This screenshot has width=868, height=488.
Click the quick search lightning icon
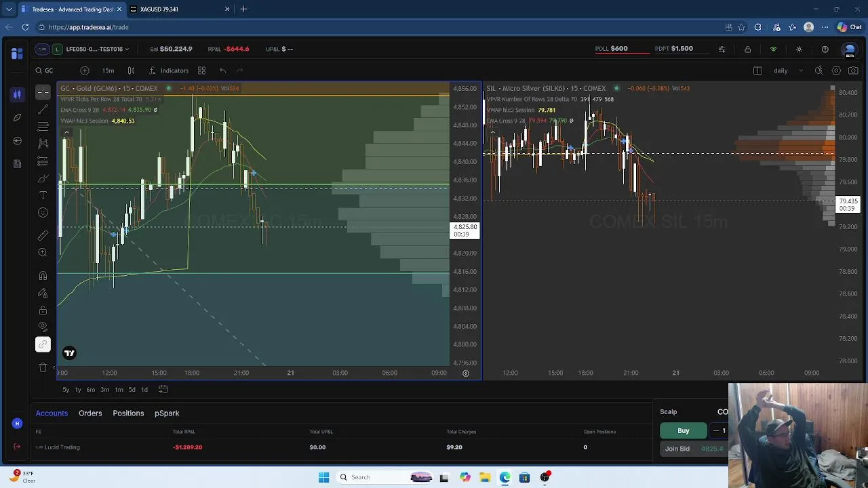pos(818,70)
